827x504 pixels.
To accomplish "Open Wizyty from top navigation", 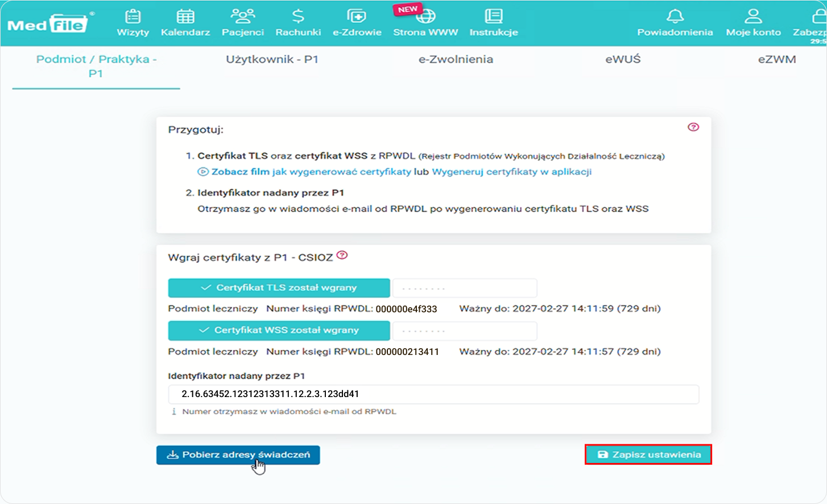I will (x=133, y=23).
